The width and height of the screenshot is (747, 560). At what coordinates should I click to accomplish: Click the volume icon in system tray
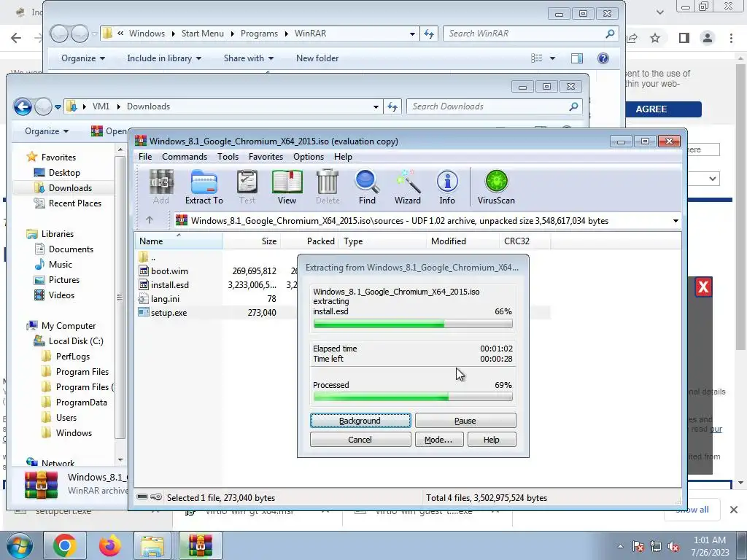pos(673,547)
